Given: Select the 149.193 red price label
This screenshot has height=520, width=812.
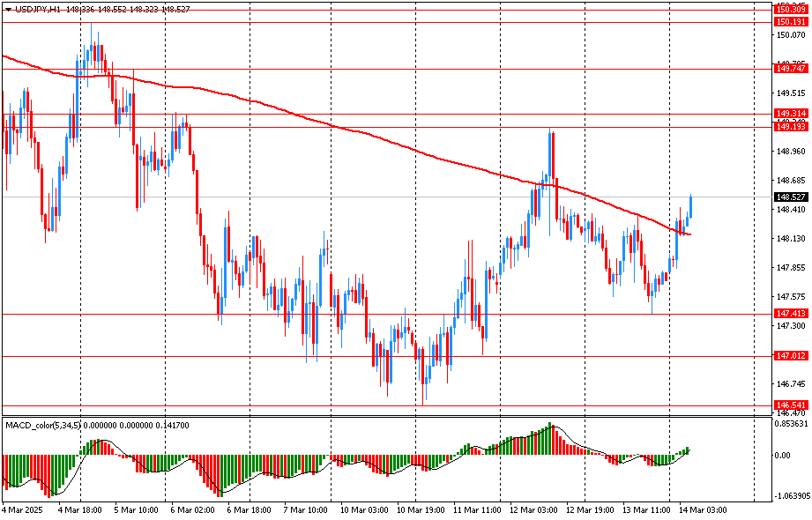Looking at the screenshot, I should pyautogui.click(x=790, y=127).
